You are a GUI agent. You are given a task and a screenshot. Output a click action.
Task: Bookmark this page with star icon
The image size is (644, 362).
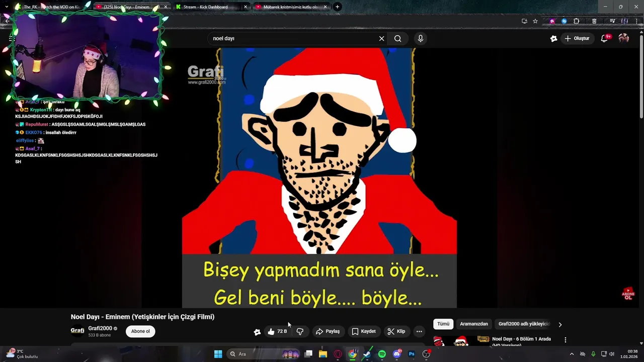pos(535,21)
